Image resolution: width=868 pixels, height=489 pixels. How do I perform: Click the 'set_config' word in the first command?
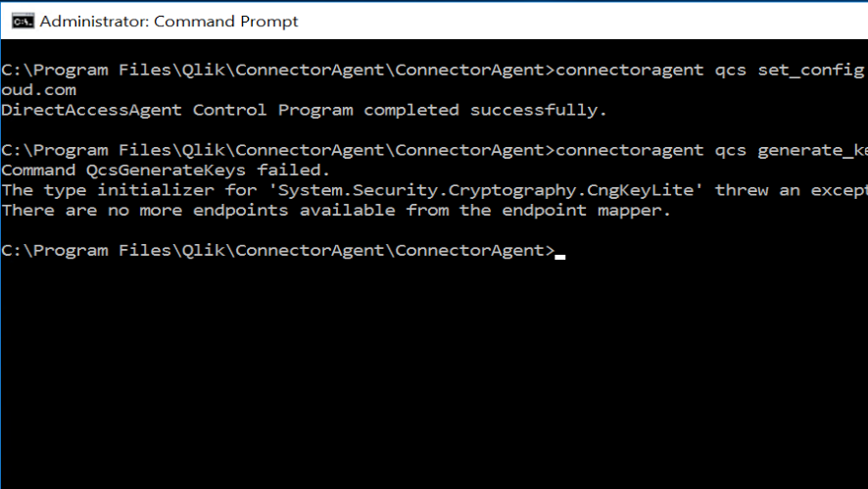click(x=811, y=70)
